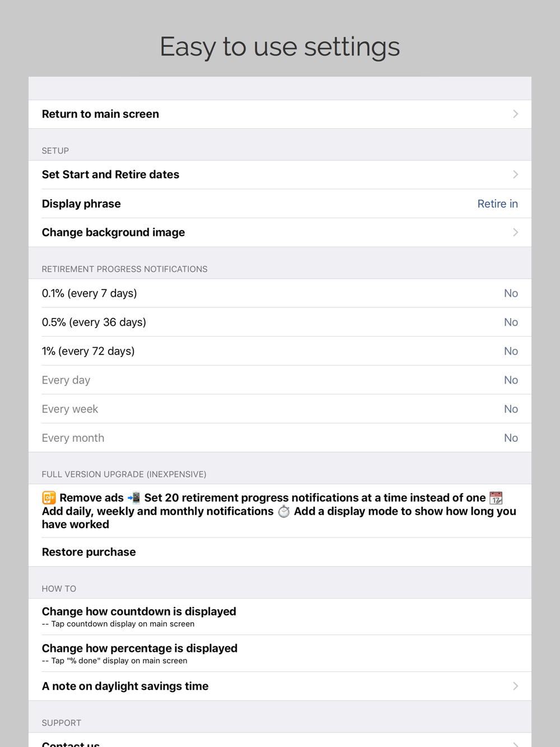This screenshot has width=560, height=747.
Task: Tap the calendar emoji in upgrade description
Action: pyautogui.click(x=496, y=498)
